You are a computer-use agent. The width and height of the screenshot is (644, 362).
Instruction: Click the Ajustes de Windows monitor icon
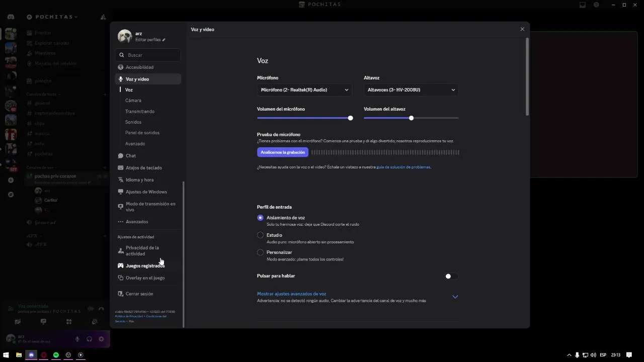(121, 192)
